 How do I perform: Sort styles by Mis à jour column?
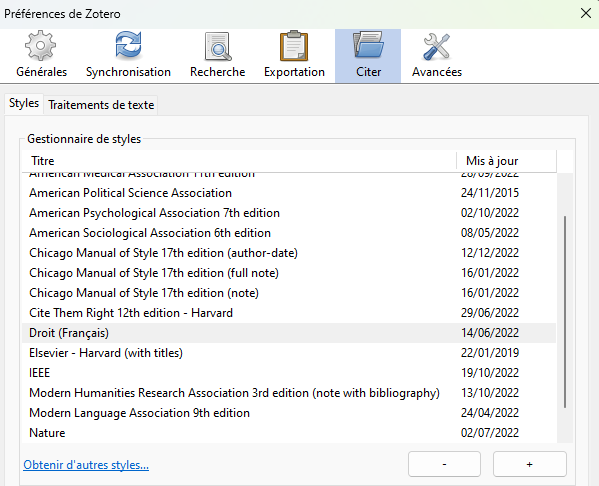[x=507, y=161]
